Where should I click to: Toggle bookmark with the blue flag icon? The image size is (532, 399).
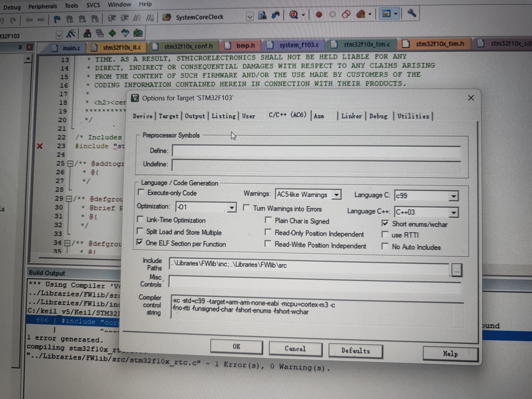click(x=57, y=19)
